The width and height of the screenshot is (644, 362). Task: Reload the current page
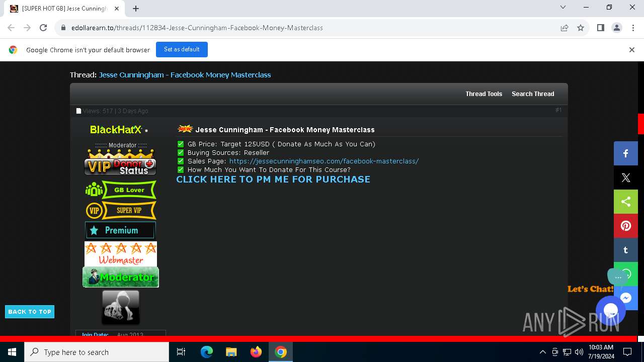pos(43,28)
